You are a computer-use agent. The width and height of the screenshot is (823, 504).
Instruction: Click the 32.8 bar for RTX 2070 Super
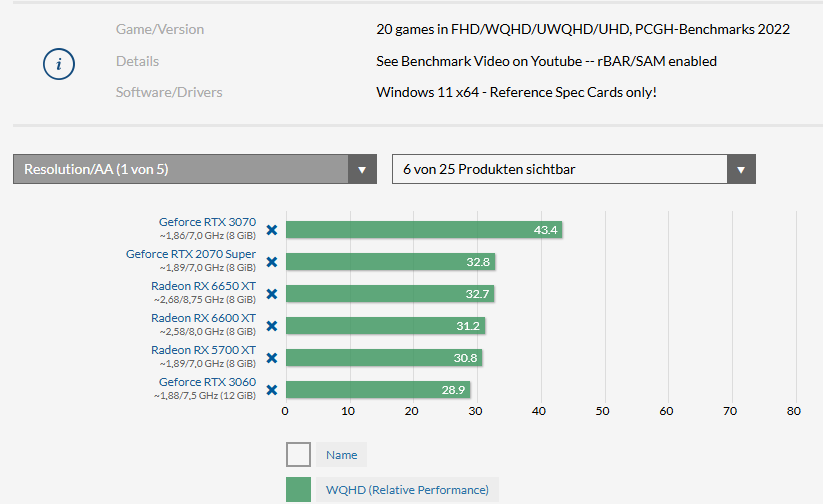click(391, 262)
